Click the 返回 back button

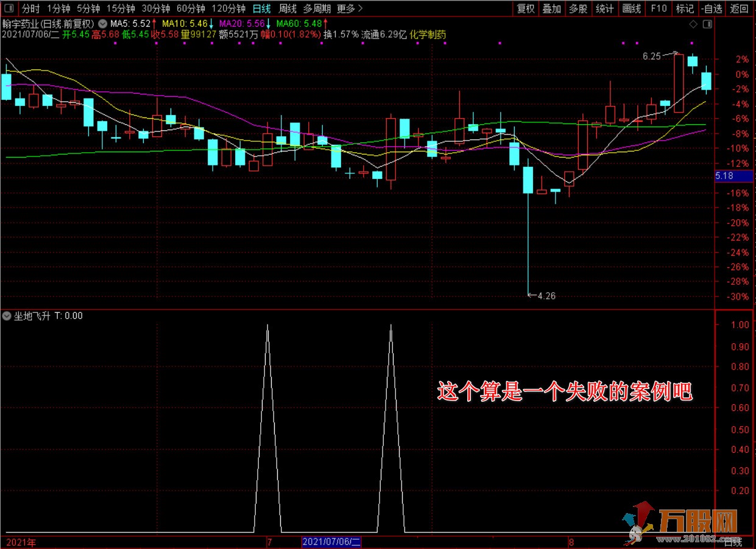(739, 9)
